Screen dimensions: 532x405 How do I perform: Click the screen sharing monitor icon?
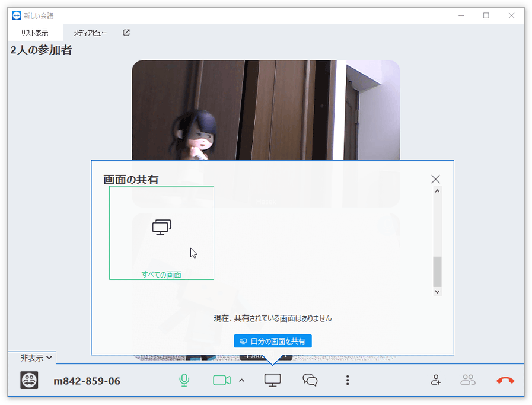click(272, 380)
